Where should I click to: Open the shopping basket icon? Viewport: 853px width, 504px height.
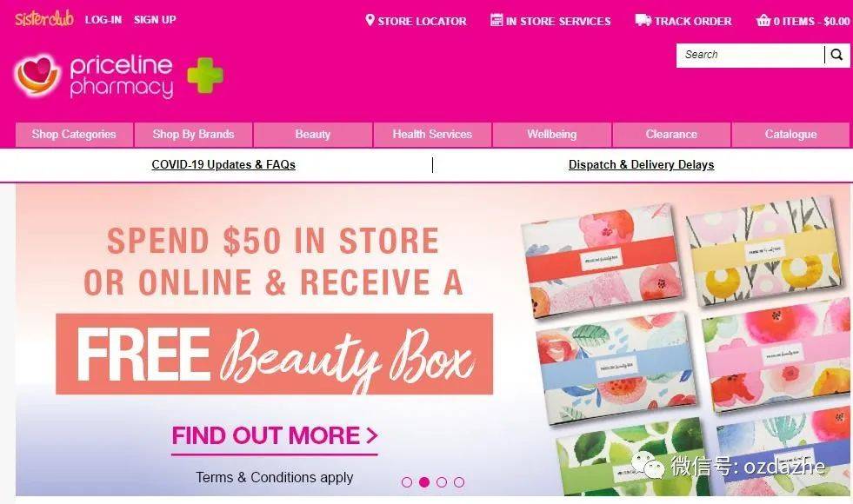[x=763, y=21]
